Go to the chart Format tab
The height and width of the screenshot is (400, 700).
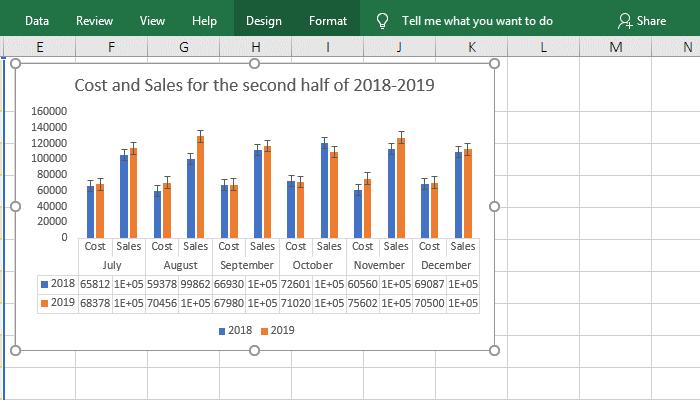328,20
